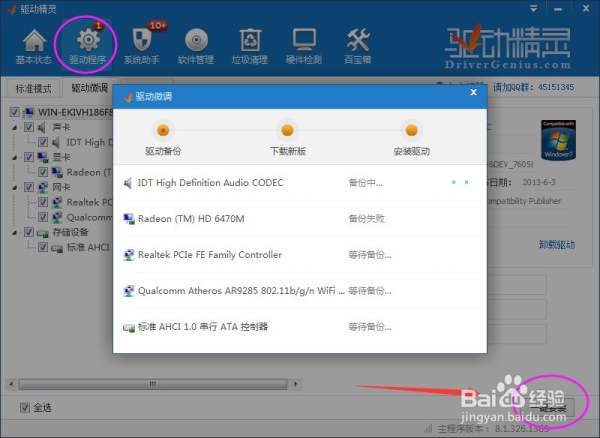Screen dimensions: 600x438
Task: Click the 声卡 speaker category icon in tree
Action: pos(42,127)
